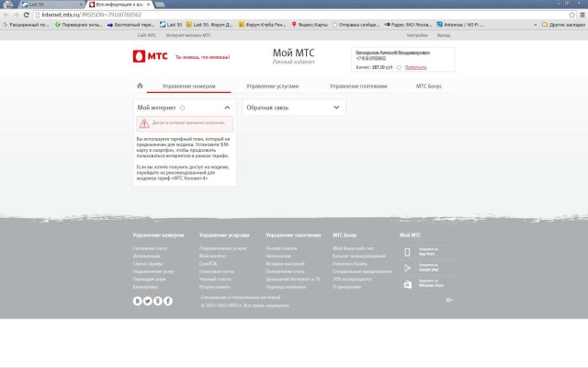
Task: Click Google Play download badge
Action: point(427,268)
